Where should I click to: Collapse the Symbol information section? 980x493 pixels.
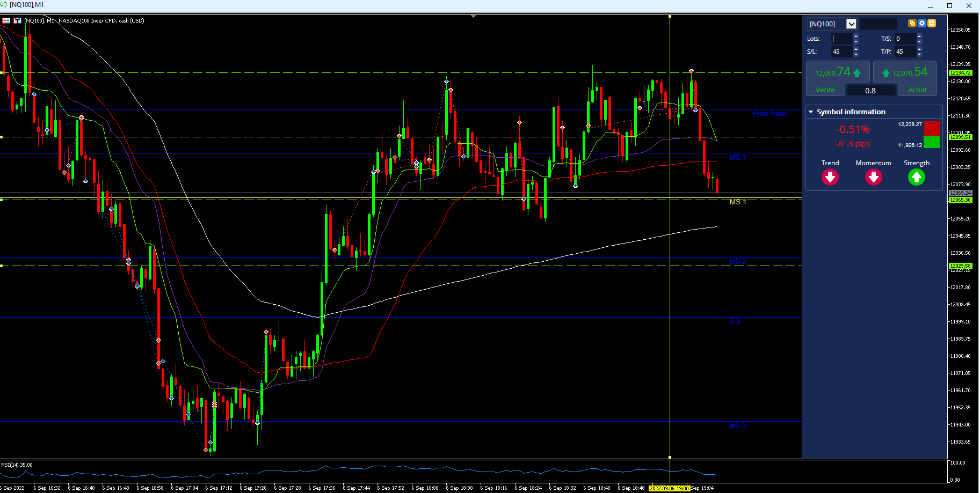point(811,112)
